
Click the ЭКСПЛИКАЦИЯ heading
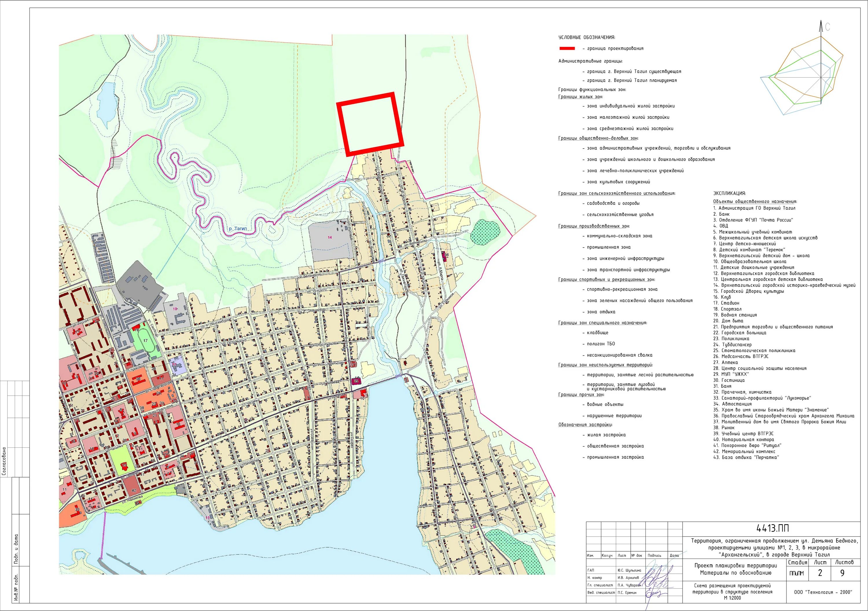pyautogui.click(x=729, y=193)
